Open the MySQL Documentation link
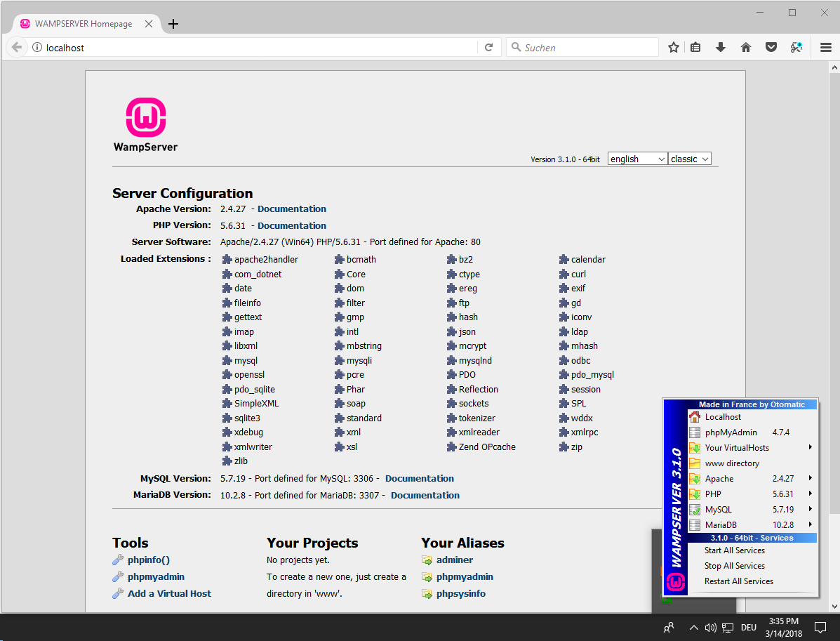This screenshot has height=641, width=840. [x=420, y=479]
